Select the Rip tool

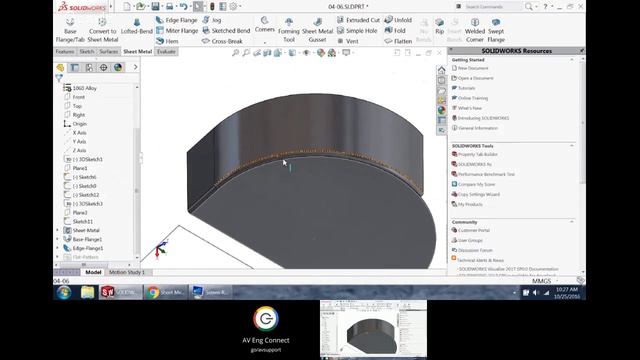tap(439, 26)
